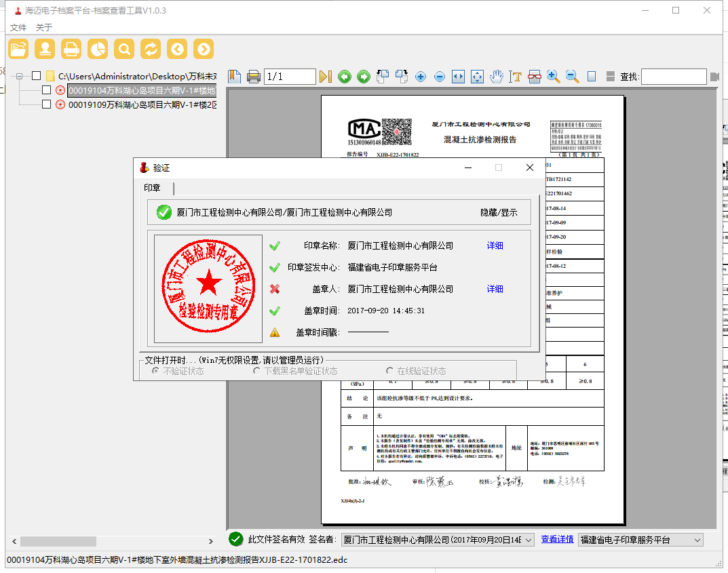Open folder icon in orange toolbar
This screenshot has width=728, height=573.
click(18, 49)
